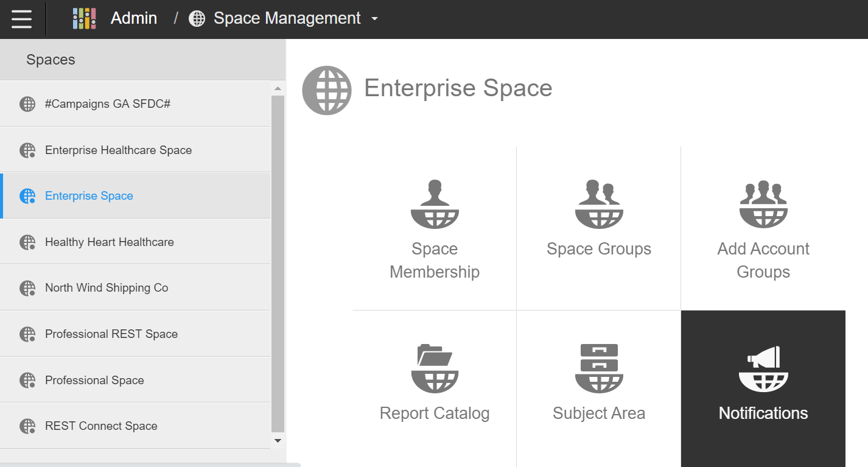Select the #Campaigns GA SFDC# space
Viewport: 868px width, 467px height.
pos(135,104)
